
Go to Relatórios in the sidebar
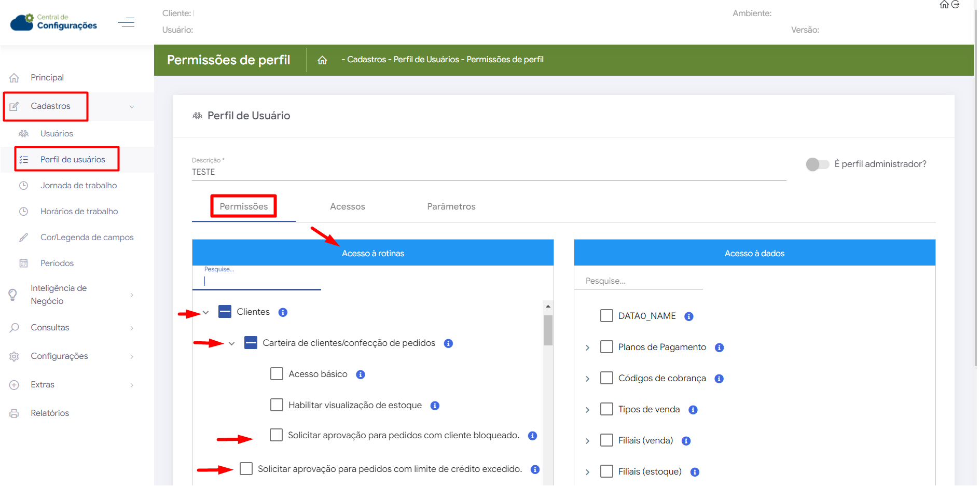point(50,413)
